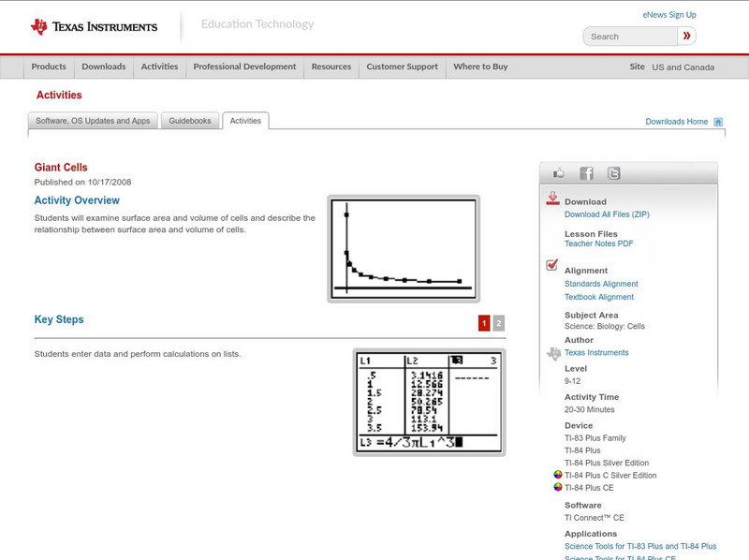Switch to Software, OS Updates and Apps tab
Viewport: 749px width, 560px height.
click(x=93, y=121)
